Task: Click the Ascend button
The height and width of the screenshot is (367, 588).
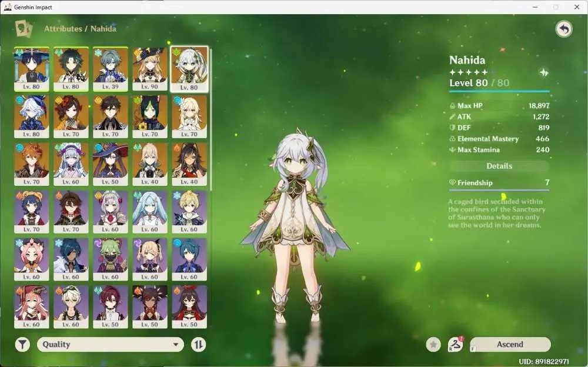Action: click(510, 344)
